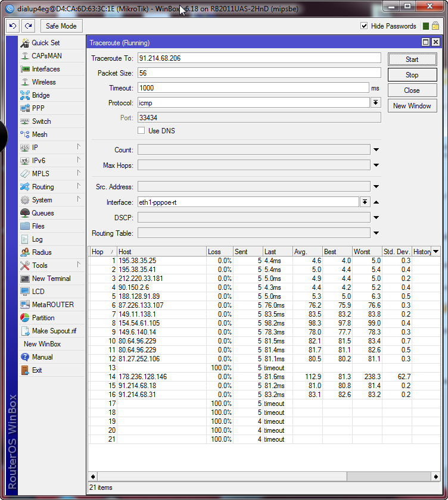The width and height of the screenshot is (448, 500).
Task: Toggle the Safe Mode button
Action: (x=61, y=26)
